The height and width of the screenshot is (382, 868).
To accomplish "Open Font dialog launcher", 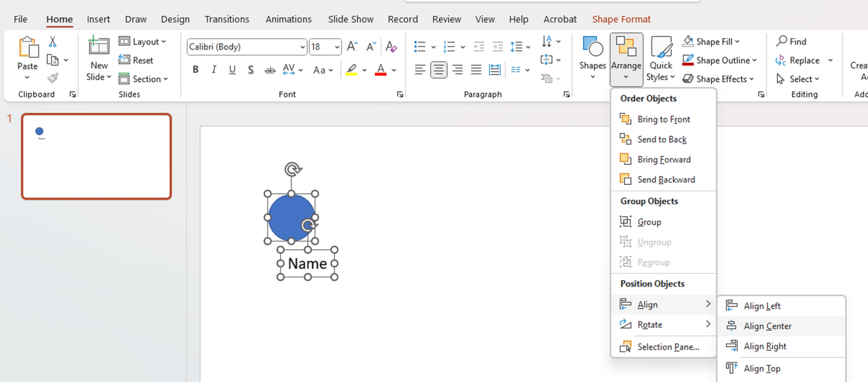I will (x=400, y=94).
